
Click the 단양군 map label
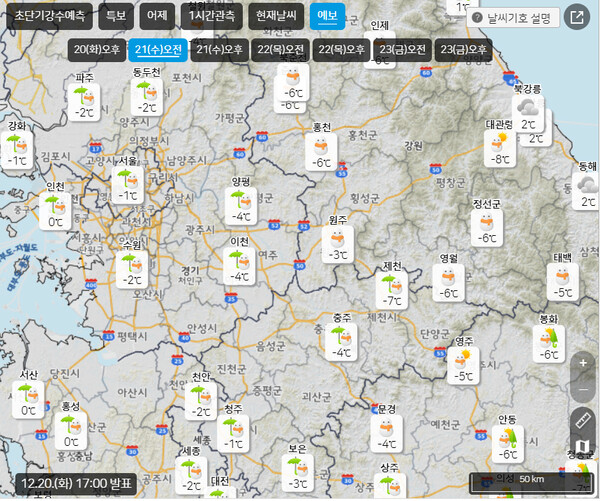435,333
